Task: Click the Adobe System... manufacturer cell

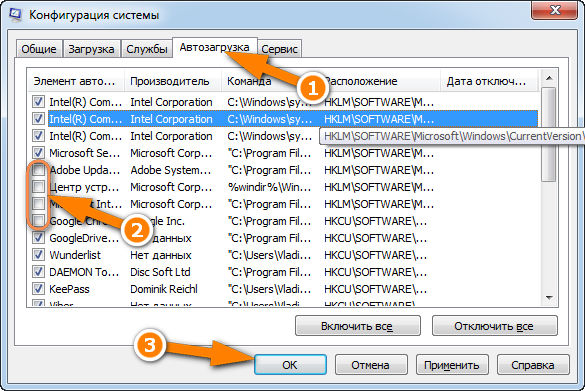Action: tap(171, 170)
